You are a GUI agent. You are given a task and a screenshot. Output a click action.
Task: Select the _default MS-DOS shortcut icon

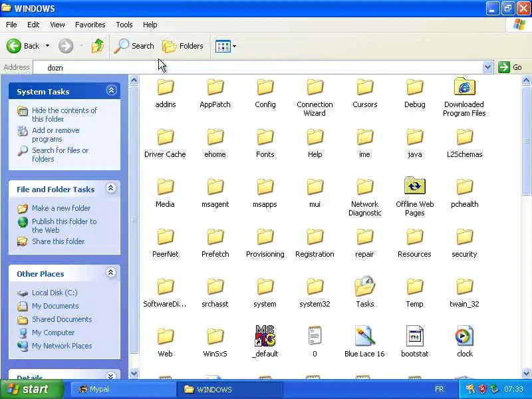(265, 336)
